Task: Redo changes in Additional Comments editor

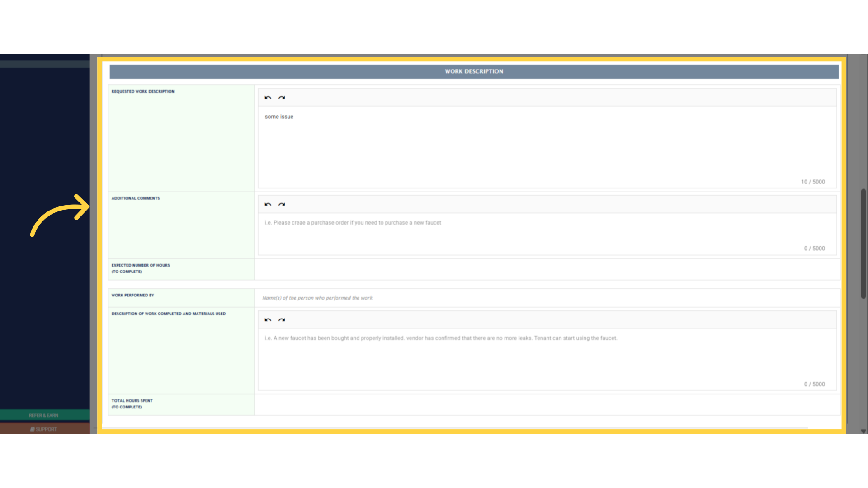Action: (x=282, y=204)
